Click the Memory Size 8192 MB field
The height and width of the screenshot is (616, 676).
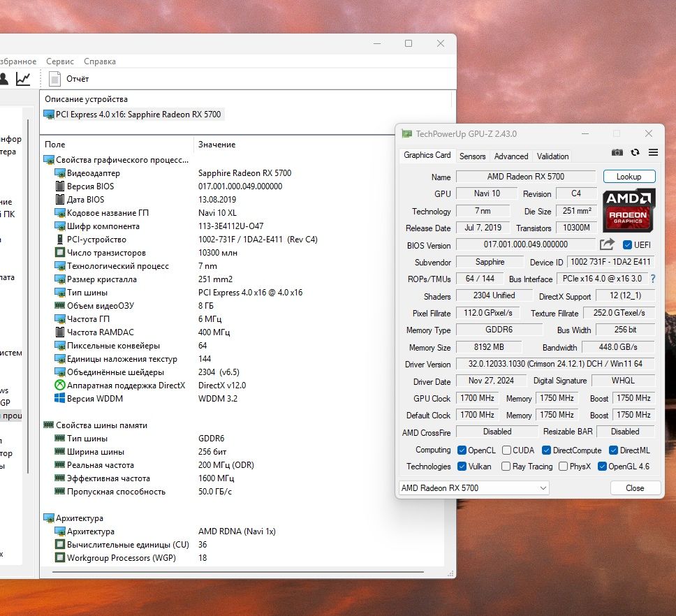pyautogui.click(x=489, y=347)
